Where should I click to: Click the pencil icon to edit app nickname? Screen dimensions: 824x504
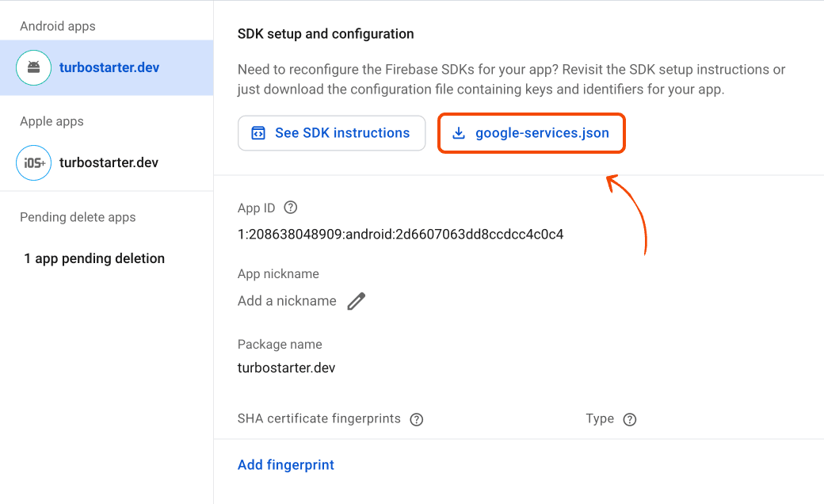point(357,300)
